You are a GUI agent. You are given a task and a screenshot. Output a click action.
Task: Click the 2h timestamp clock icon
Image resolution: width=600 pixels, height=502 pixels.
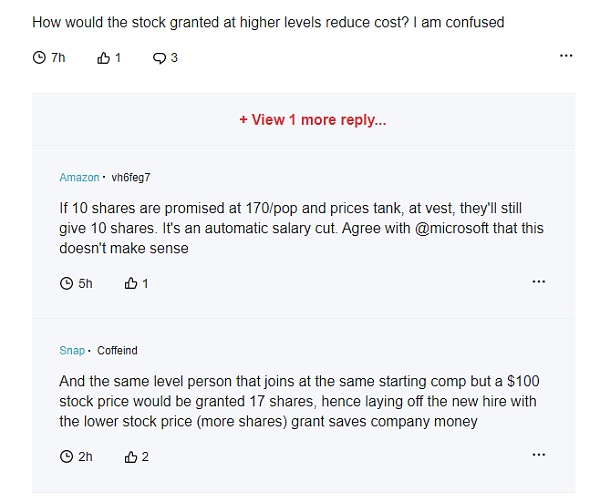(x=66, y=456)
